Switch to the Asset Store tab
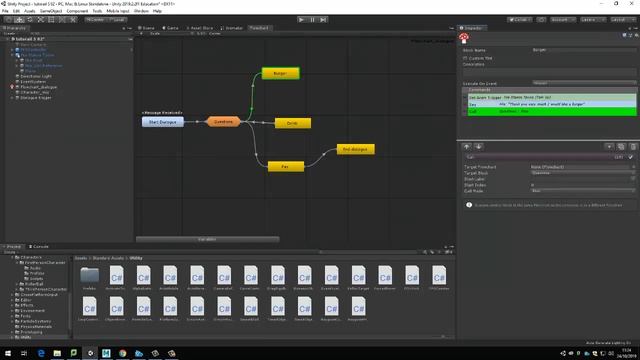Viewport: 640px width, 360px height. point(200,28)
